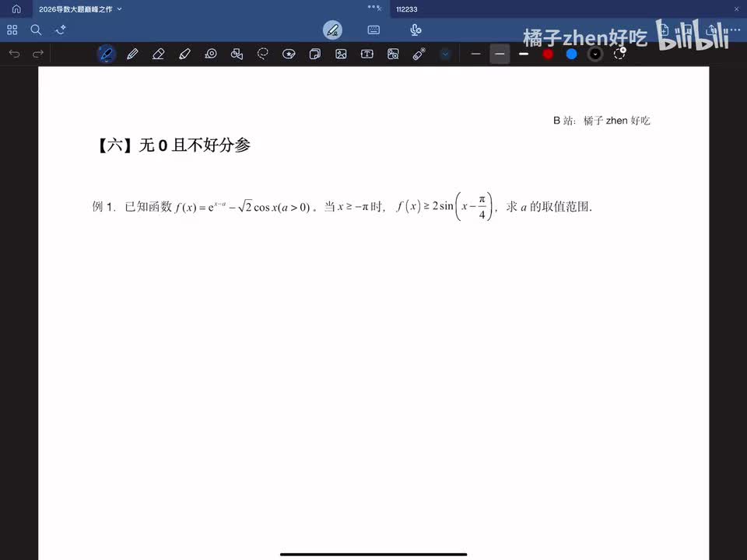
Task: Open the three-dot tab options
Action: pos(372,7)
